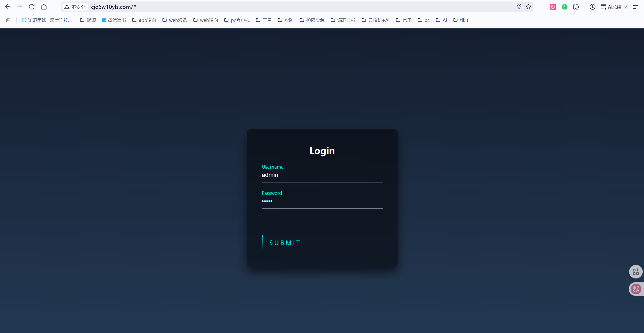Click the Password input field

coord(322,201)
